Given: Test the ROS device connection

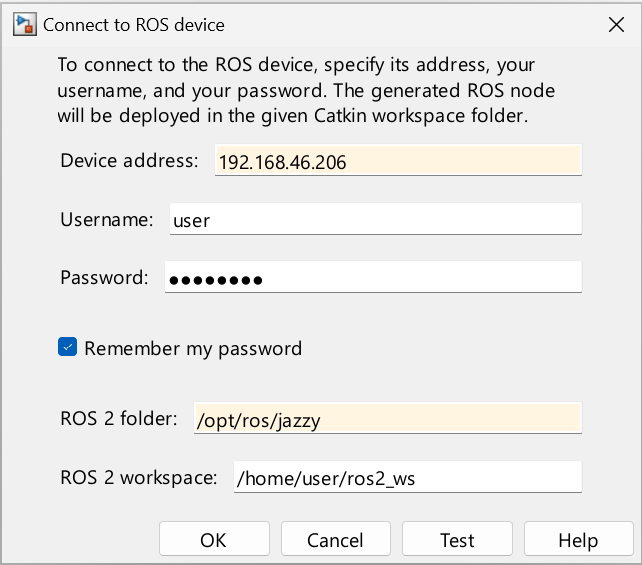Looking at the screenshot, I should pos(457,540).
